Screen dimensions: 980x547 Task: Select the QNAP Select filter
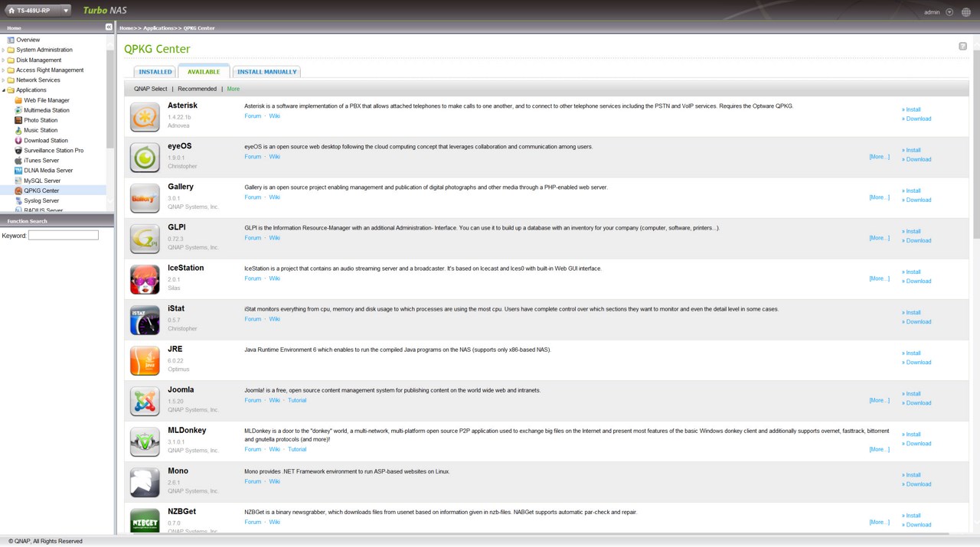tap(150, 89)
